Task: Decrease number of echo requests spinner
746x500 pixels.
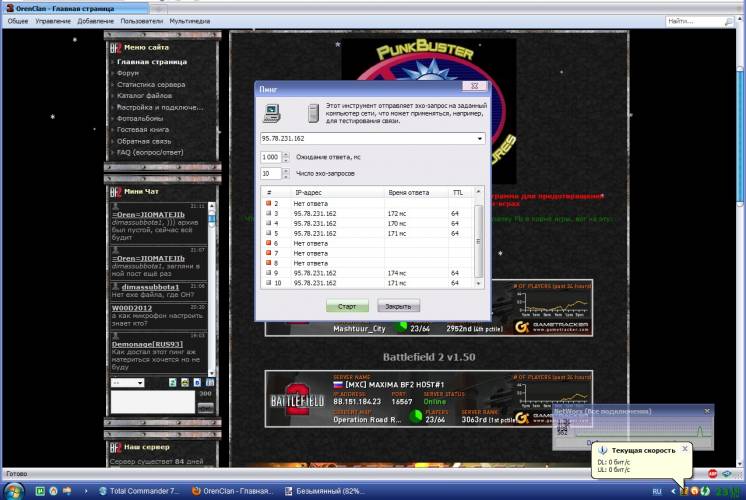Action: click(x=286, y=176)
